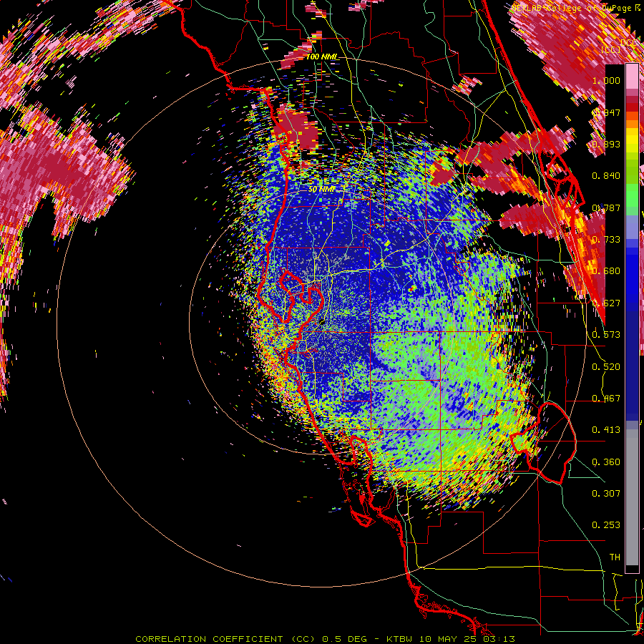Pick the gray band on the color scale
The width and height of the screenshot is (644, 644).
[632, 497]
